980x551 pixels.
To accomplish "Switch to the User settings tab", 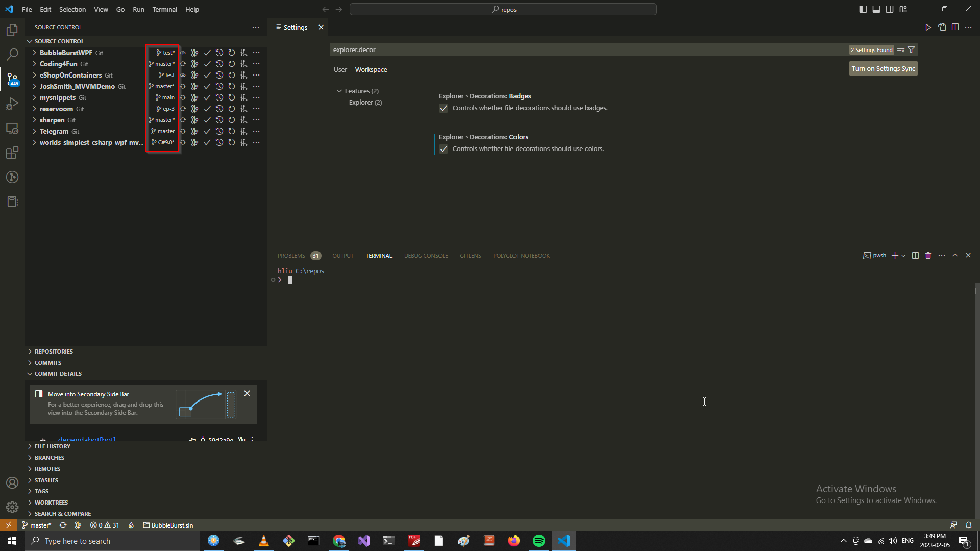I will coord(340,69).
